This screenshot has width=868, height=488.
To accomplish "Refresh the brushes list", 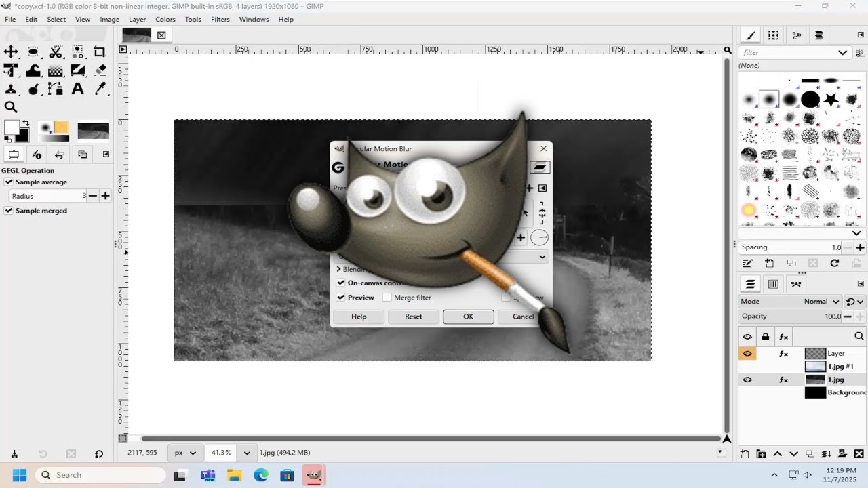I will pos(835,263).
